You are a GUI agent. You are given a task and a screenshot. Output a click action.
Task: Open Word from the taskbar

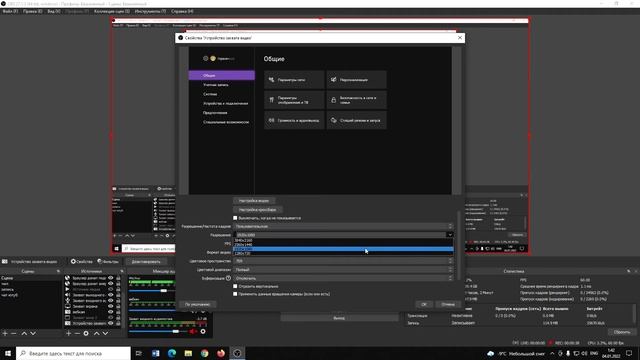point(156,353)
